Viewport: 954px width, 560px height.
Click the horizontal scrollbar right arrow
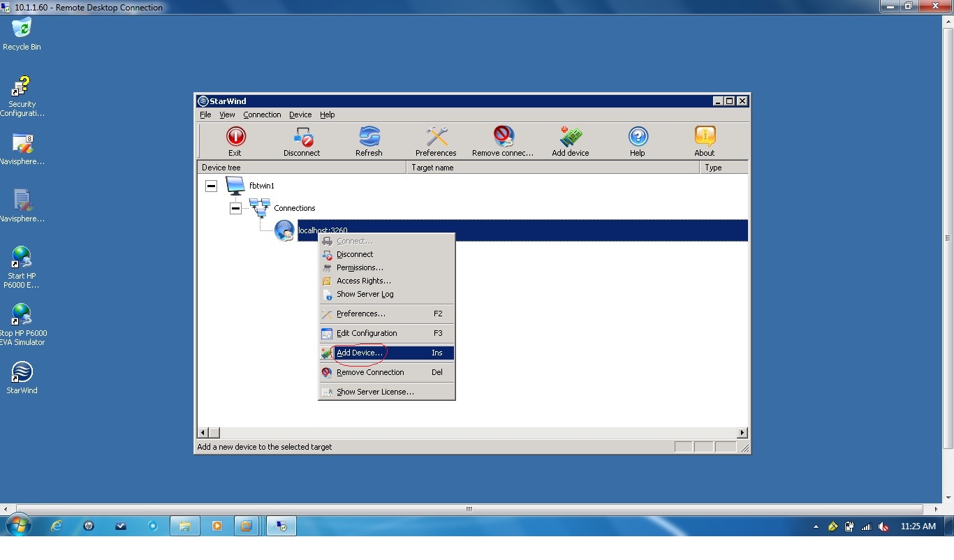pos(742,433)
